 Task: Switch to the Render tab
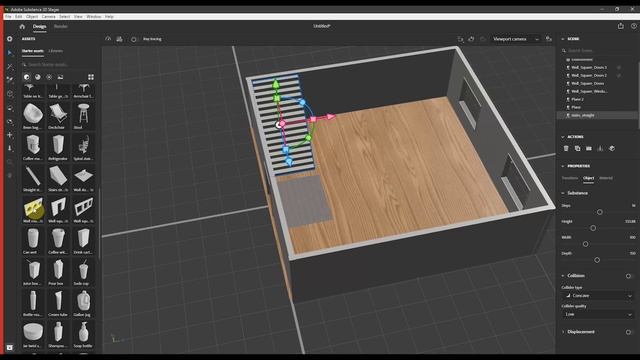coord(61,27)
